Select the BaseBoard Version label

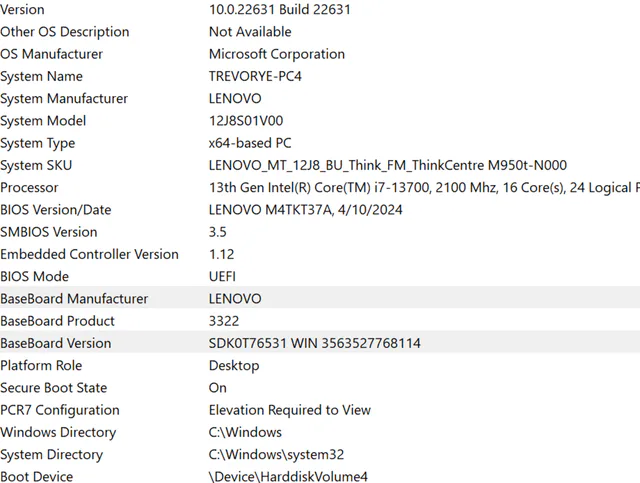pyautogui.click(x=56, y=343)
